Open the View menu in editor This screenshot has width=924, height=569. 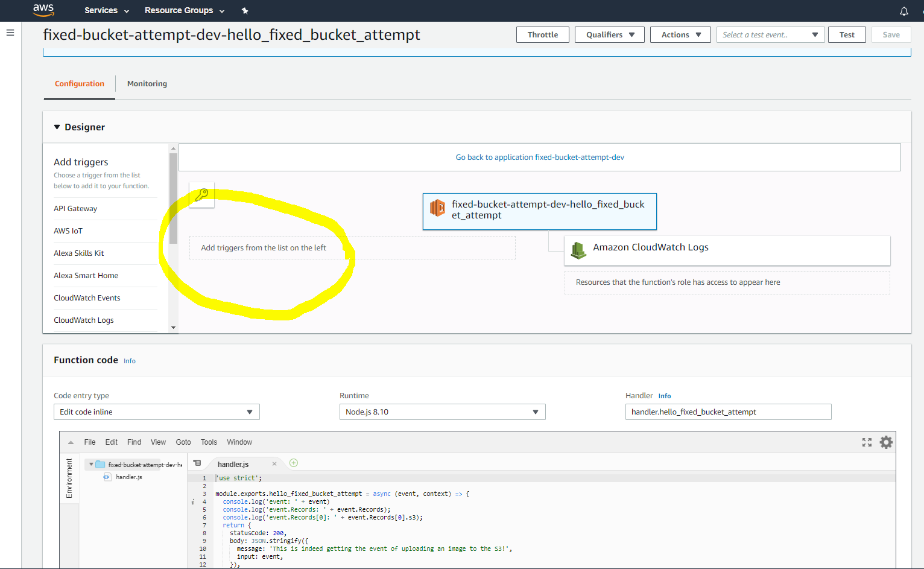pyautogui.click(x=158, y=442)
